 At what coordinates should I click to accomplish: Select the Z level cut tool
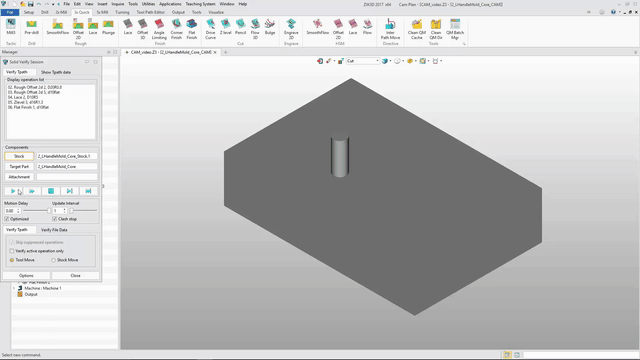(225, 27)
